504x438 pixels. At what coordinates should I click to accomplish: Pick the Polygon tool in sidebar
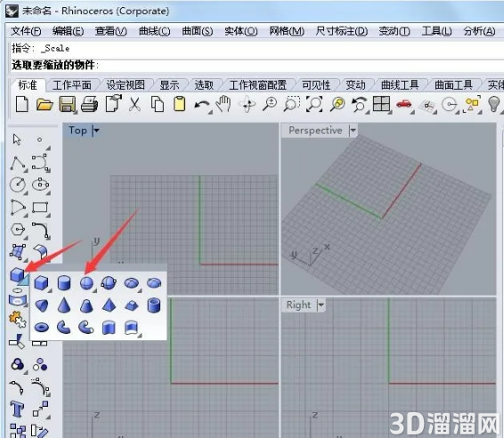17,230
